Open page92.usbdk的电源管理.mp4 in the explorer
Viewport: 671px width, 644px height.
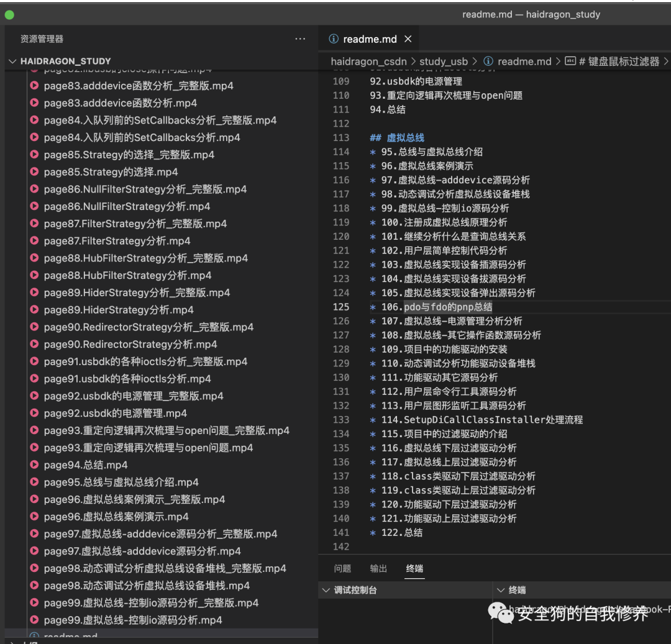click(115, 414)
